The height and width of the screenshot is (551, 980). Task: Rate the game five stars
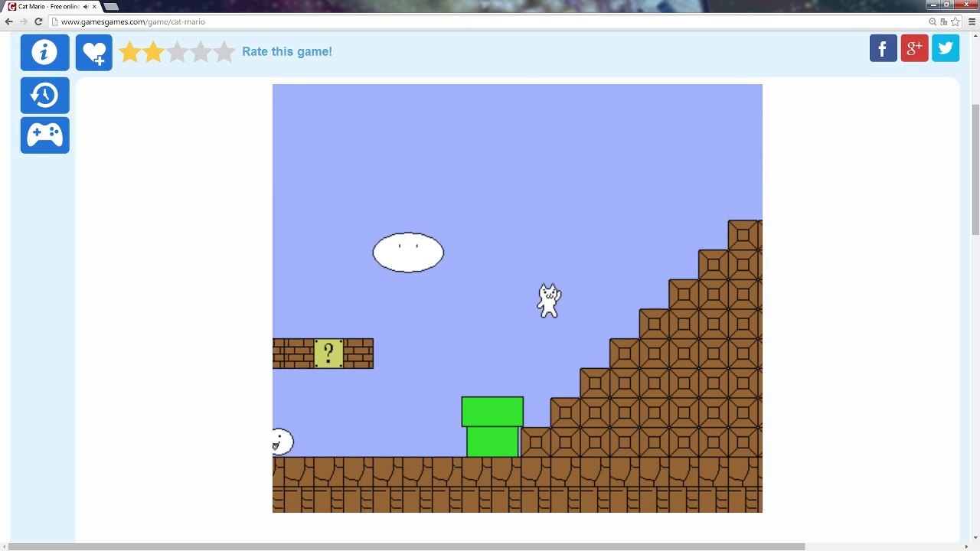pyautogui.click(x=224, y=52)
